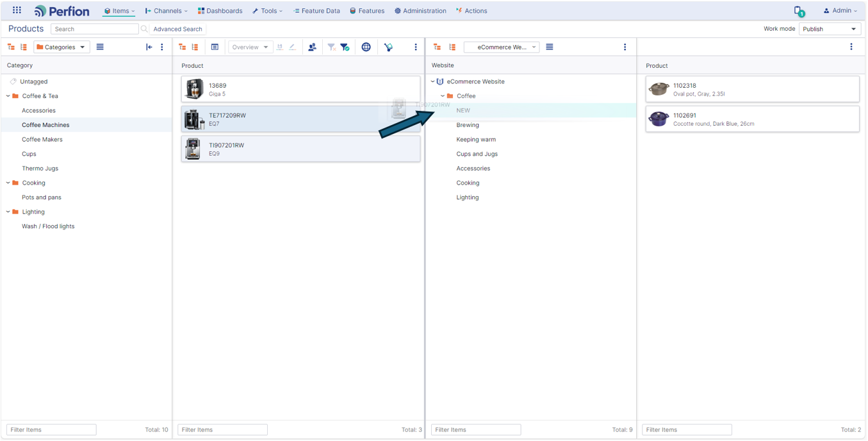Open Product panel's three-dot menu next to tag
This screenshot has height=441, width=868.
416,47
